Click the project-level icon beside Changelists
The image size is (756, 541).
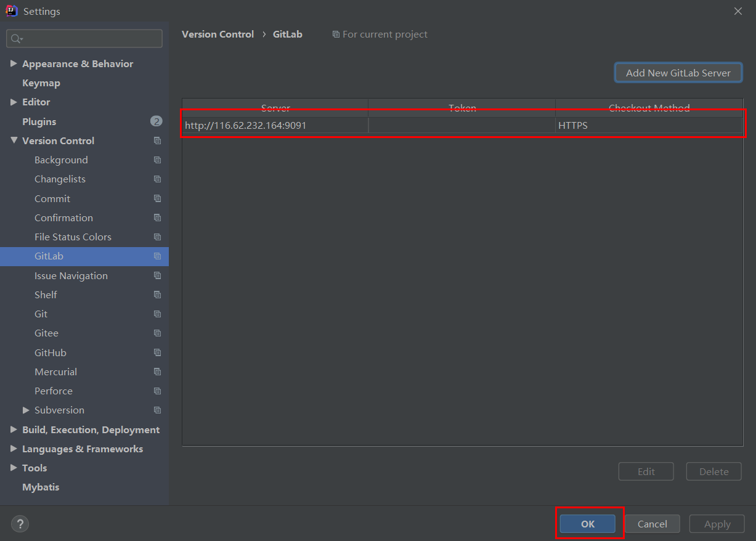click(157, 179)
